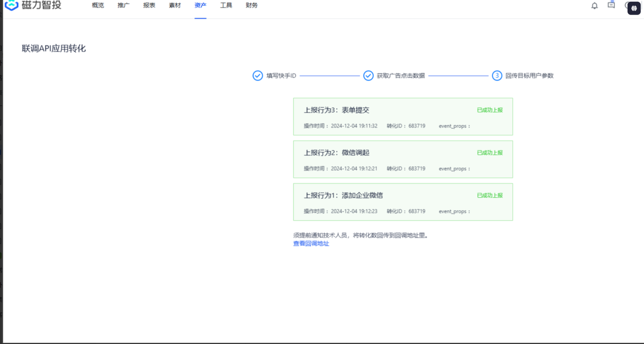Click the 磁力智投 logo icon
The height and width of the screenshot is (344, 644).
(x=11, y=5)
